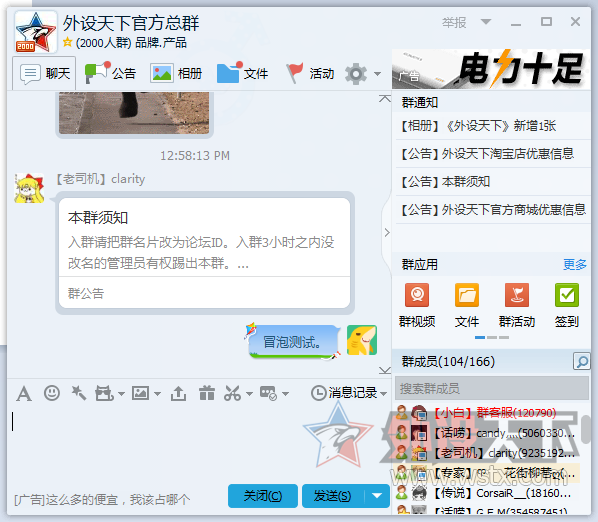Click the 冒泡测试。 message bubble
This screenshot has width=598, height=522.
coord(293,342)
